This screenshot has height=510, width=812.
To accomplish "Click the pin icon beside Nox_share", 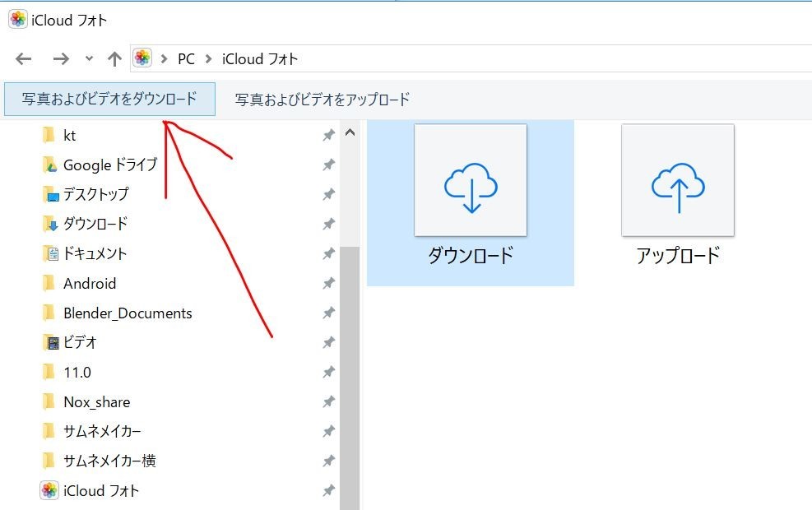I will pos(328,401).
